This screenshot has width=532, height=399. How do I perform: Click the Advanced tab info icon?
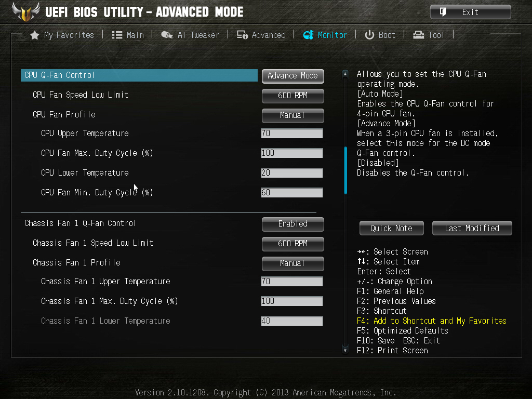point(242,35)
